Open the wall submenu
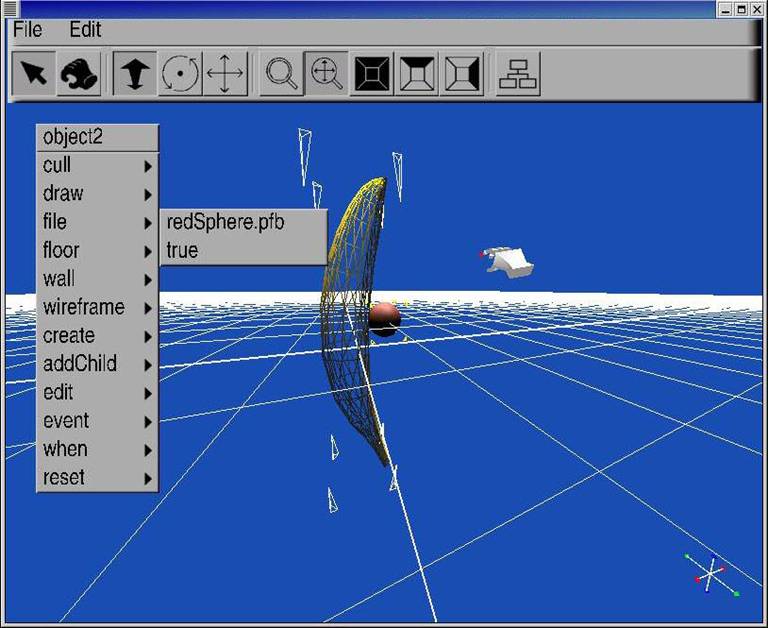This screenshot has width=768, height=628. pos(97,279)
